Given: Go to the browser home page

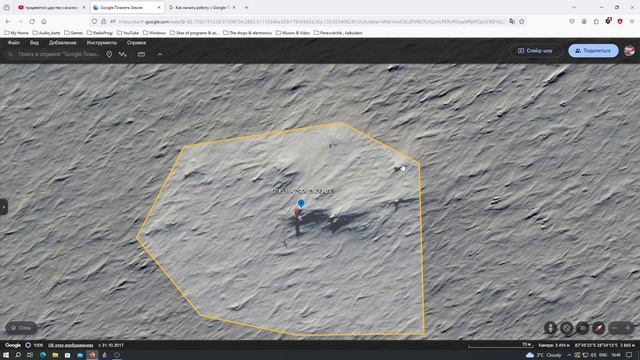Looking at the screenshot, I should click(44, 21).
